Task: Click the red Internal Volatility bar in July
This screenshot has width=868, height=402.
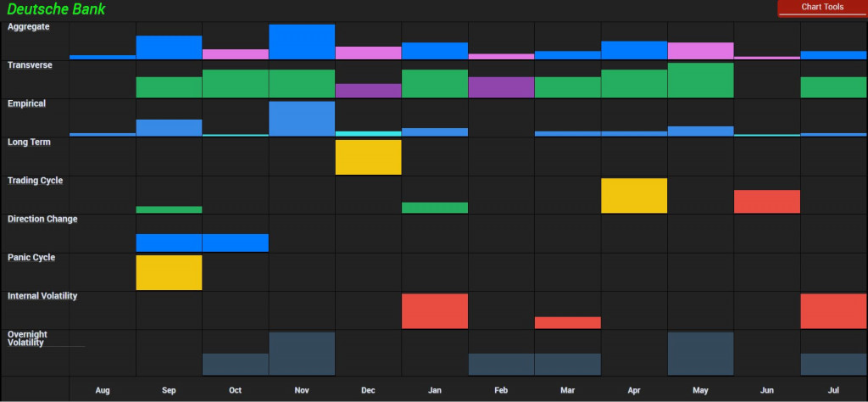Action: coord(834,311)
